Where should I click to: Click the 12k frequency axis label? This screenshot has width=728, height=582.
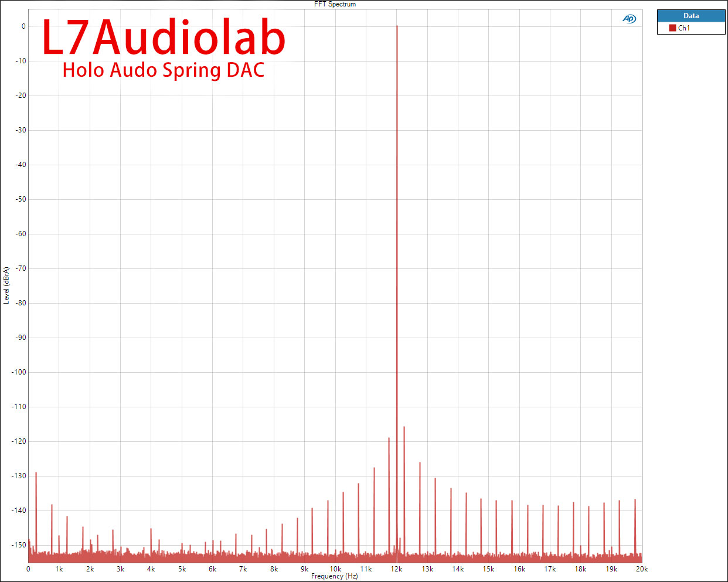[x=396, y=569]
